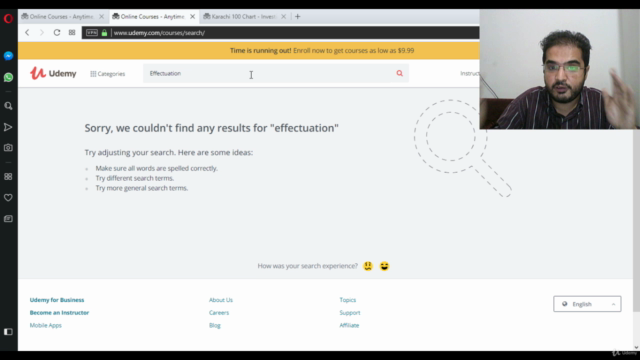This screenshot has width=640, height=360.
Task: Click the green security padlock icon
Action: [x=104, y=33]
